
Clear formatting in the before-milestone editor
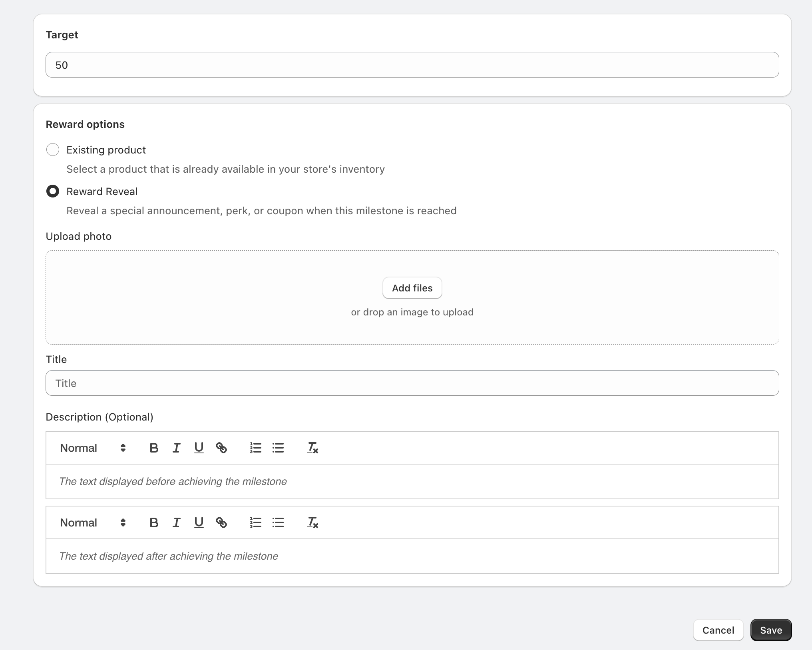point(312,448)
